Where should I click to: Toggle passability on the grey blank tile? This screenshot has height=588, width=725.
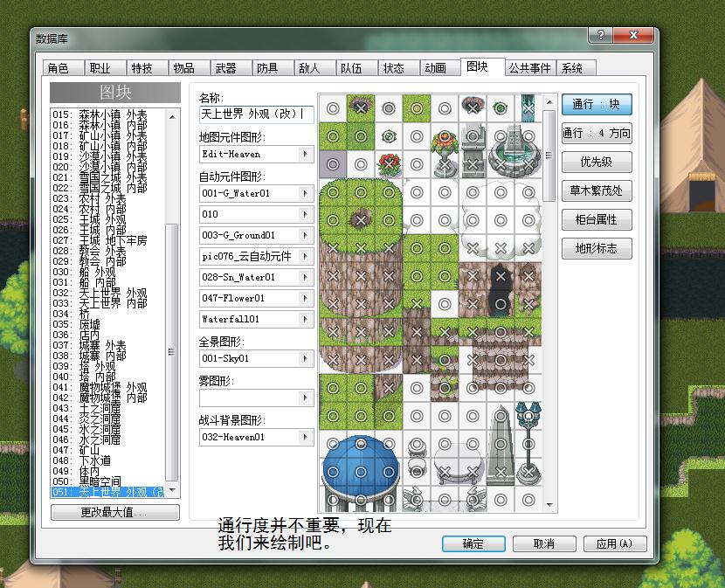coord(333,164)
